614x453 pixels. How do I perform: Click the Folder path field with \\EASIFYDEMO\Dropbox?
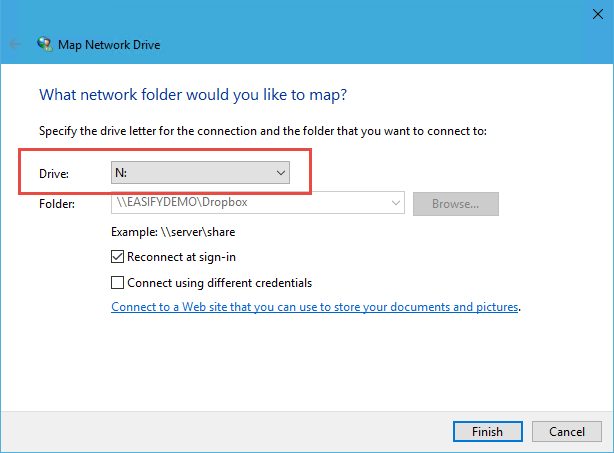250,204
